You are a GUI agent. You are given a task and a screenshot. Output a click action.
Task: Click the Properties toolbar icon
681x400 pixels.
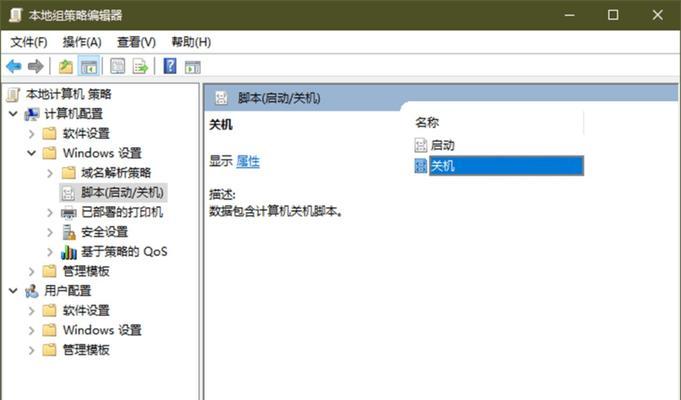[x=118, y=66]
